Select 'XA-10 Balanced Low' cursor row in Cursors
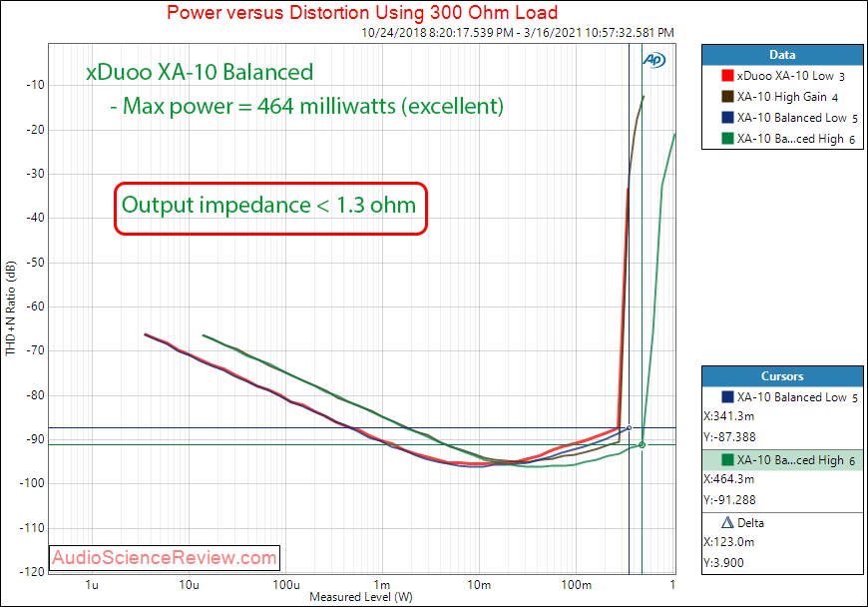 (783, 397)
